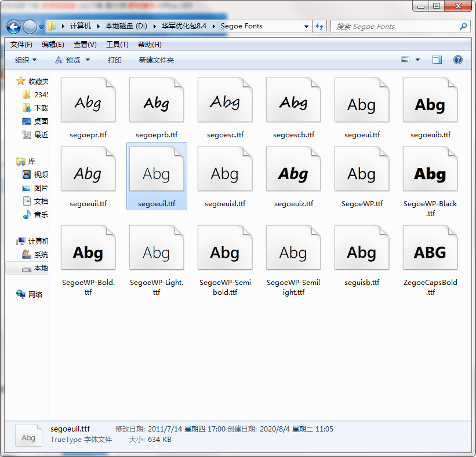Viewport: 476px width, 457px height.
Task: Open the address bar history dropdown arrow
Action: point(307,27)
